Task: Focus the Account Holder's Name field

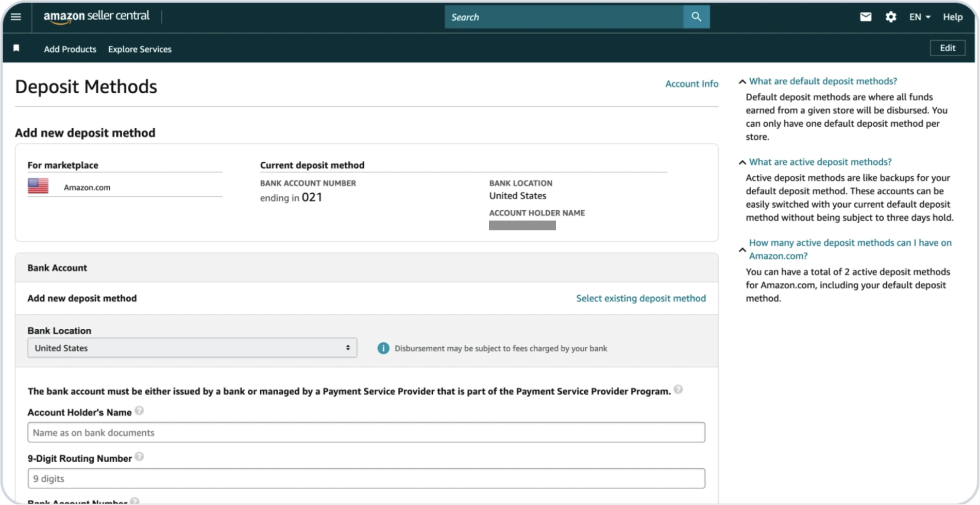Action: (366, 432)
